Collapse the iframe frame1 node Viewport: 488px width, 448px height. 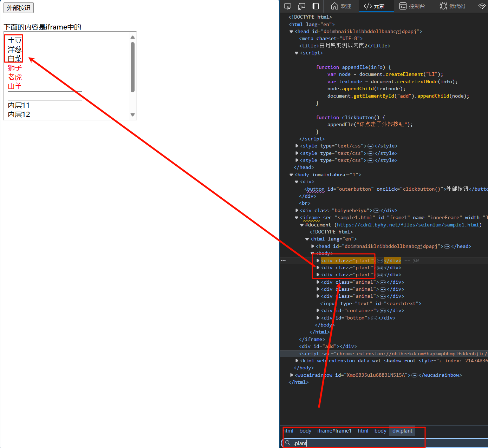296,218
